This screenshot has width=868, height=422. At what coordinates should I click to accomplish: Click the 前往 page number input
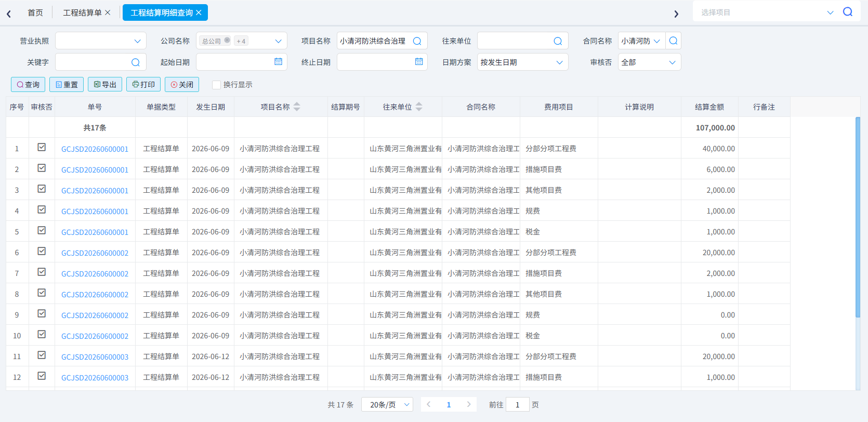(x=517, y=404)
